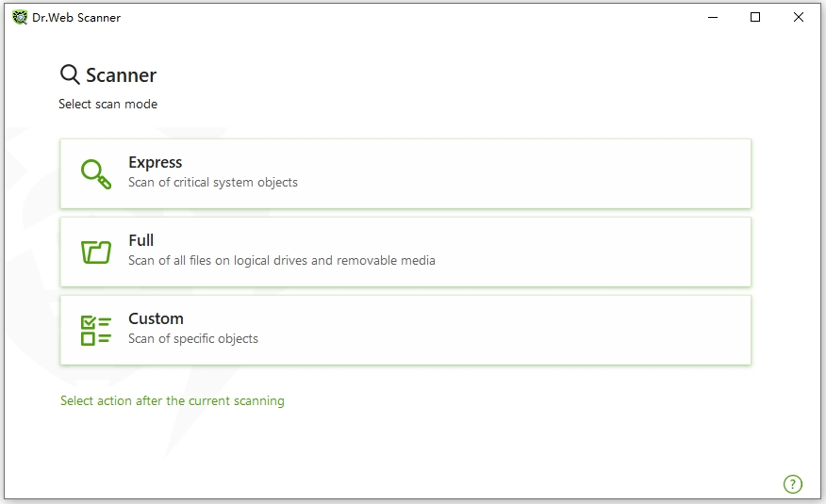Maximize the Dr.Web Scanner window
Image resolution: width=826 pixels, height=504 pixels.
pyautogui.click(x=755, y=17)
